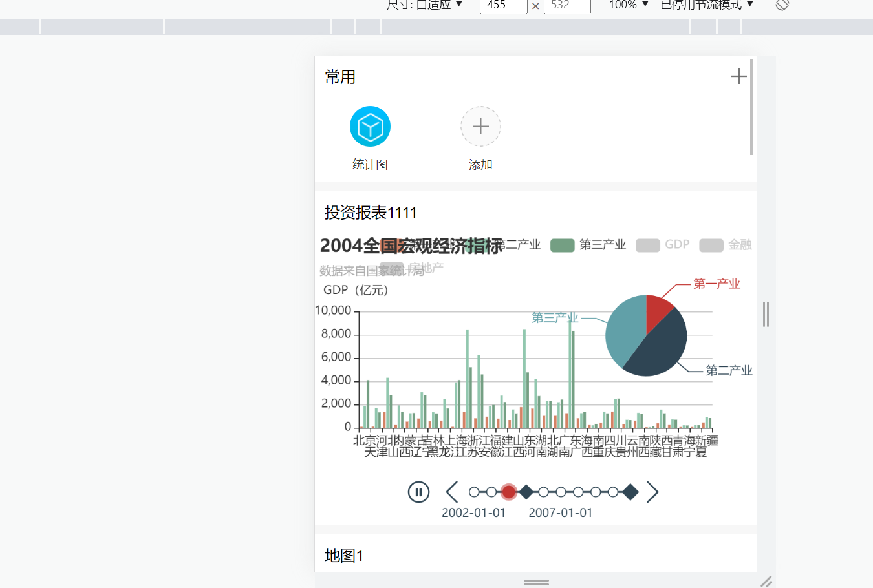Go to previous timeline point arrow
Image resolution: width=873 pixels, height=588 pixels.
tap(452, 492)
